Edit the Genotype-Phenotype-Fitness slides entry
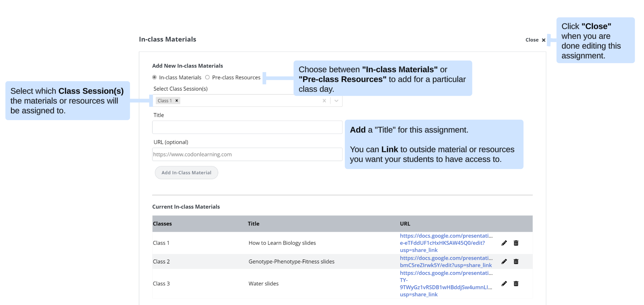 (504, 261)
